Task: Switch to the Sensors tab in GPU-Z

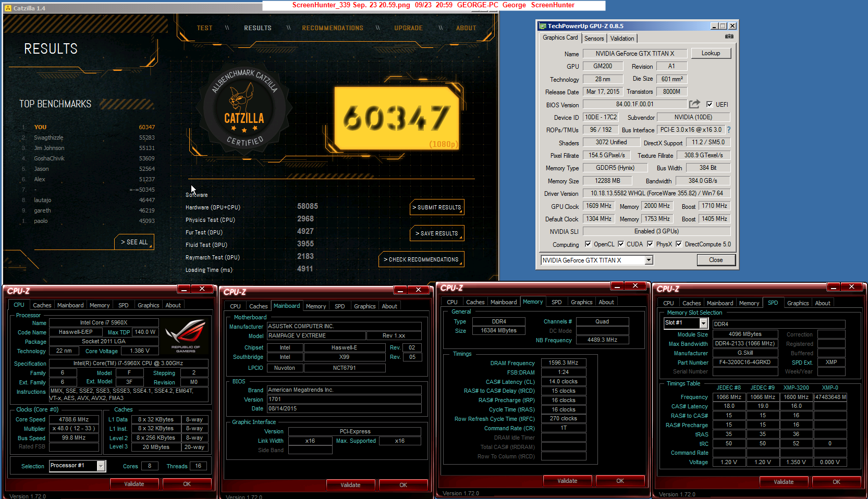Action: point(594,39)
